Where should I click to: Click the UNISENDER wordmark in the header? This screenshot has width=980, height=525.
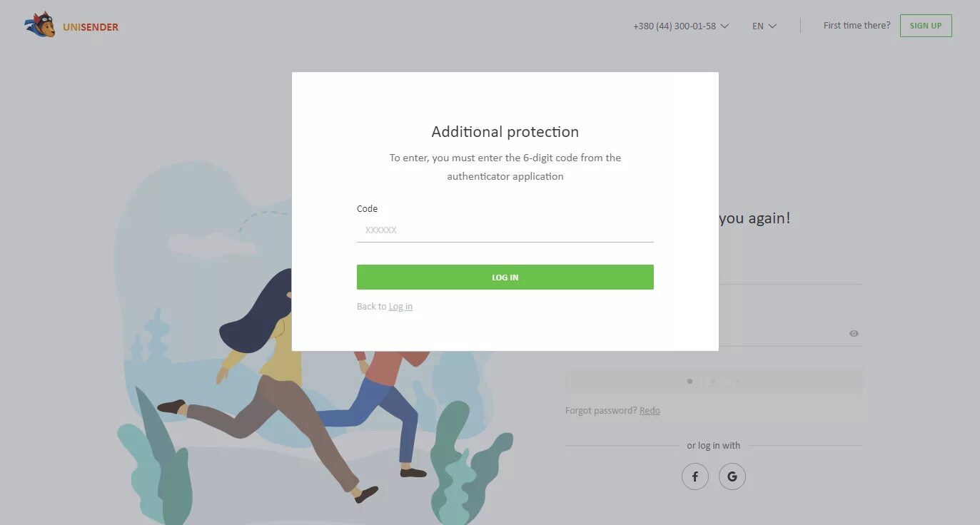(x=91, y=27)
